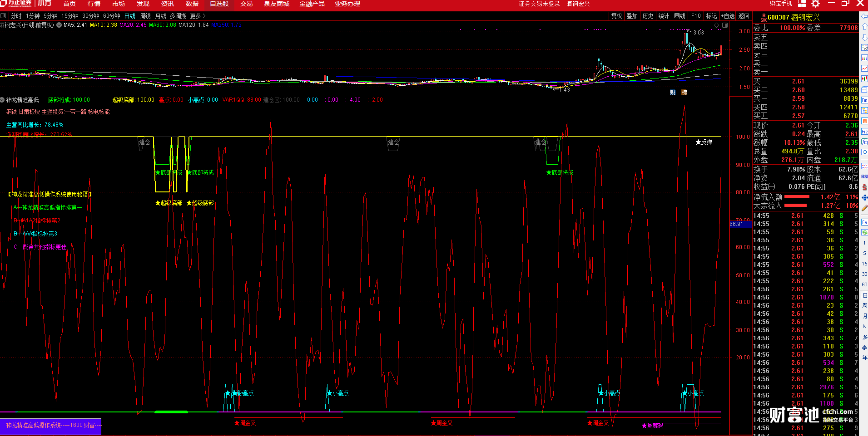Select the 季 period in right strip
This screenshot has width=868, height=436.
click(x=864, y=347)
